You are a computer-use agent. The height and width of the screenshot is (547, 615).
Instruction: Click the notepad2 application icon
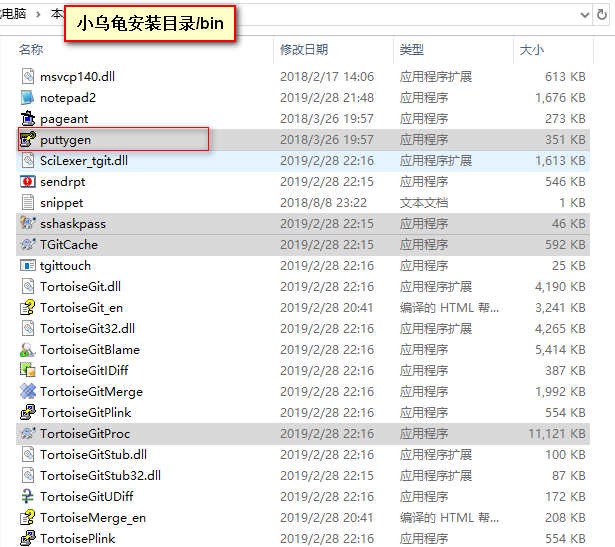(x=27, y=97)
